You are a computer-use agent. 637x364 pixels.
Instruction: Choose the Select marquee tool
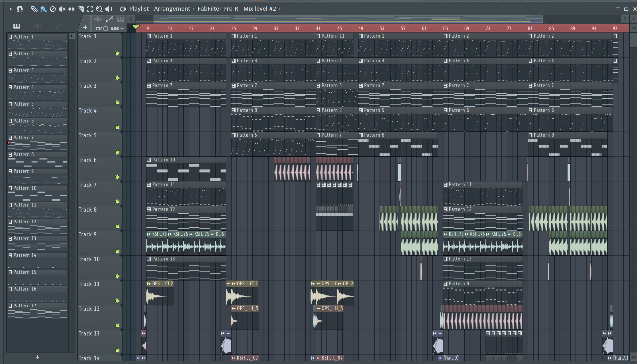[90, 9]
